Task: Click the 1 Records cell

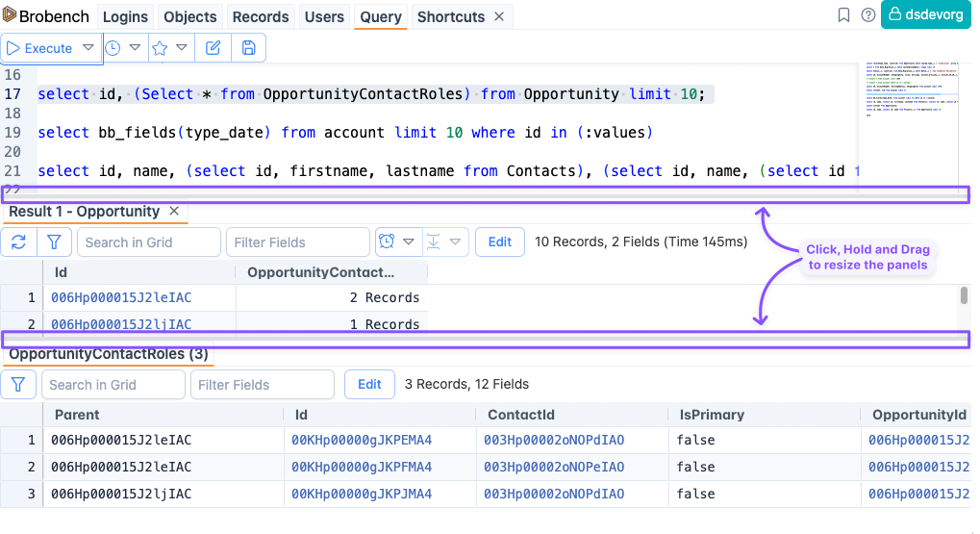Action: pyautogui.click(x=332, y=322)
